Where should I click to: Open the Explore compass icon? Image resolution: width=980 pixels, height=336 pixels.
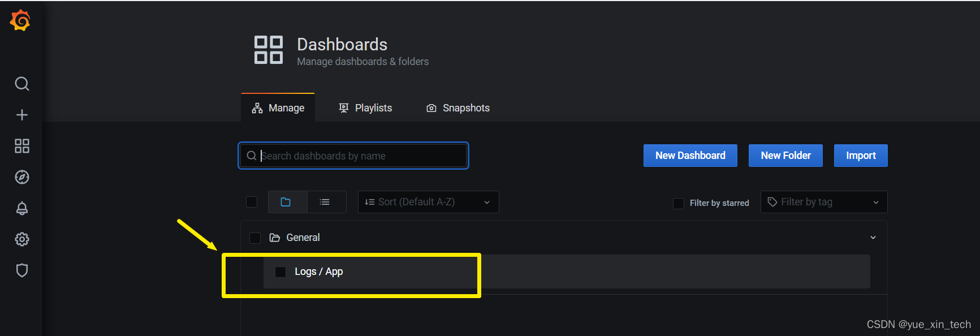[22, 177]
